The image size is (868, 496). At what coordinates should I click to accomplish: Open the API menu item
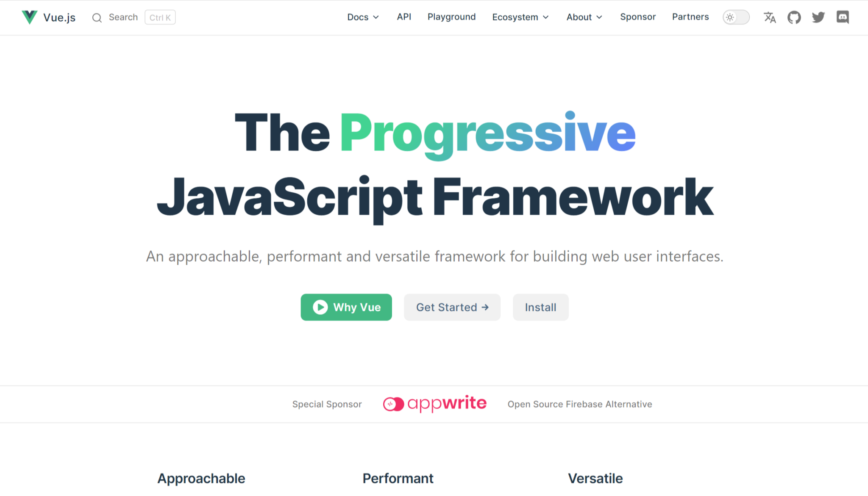click(x=404, y=17)
